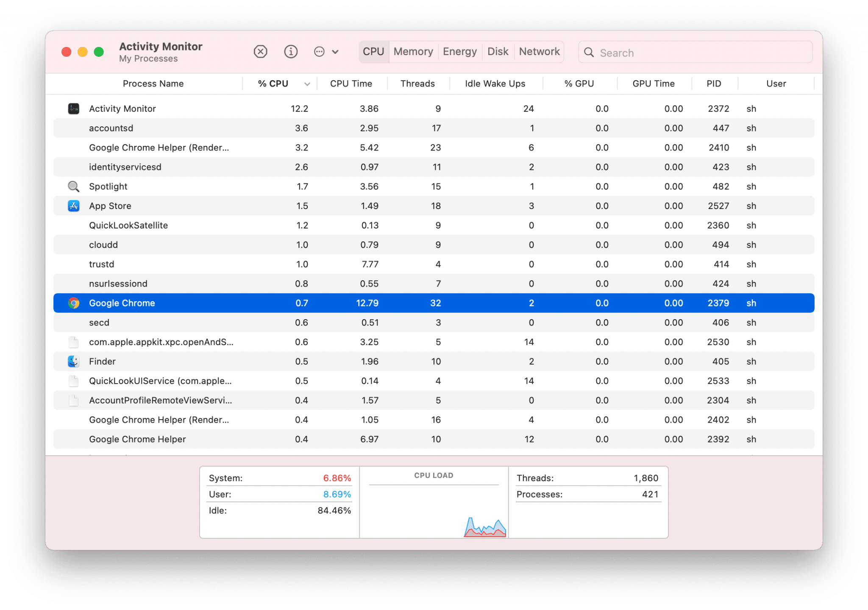Viewport: 868px width, 610px height.
Task: Select the Google Chrome process name
Action: [122, 303]
